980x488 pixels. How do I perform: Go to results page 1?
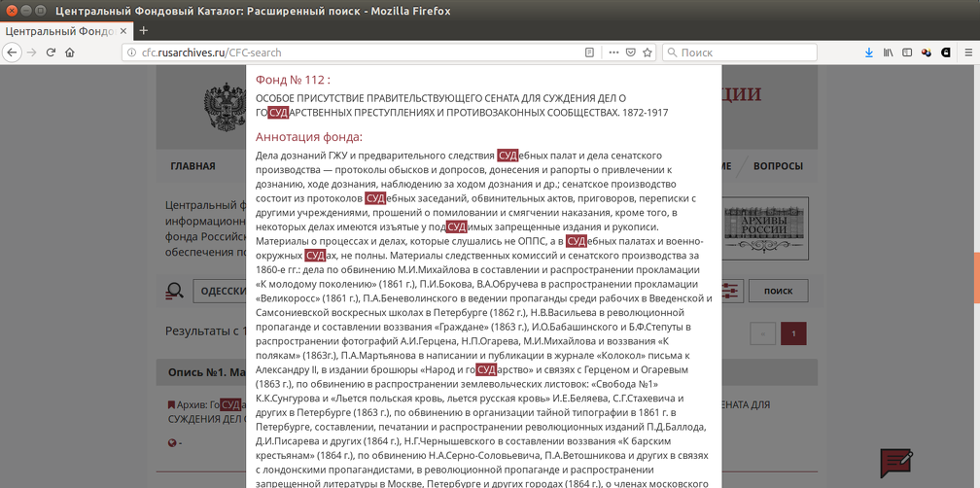click(793, 333)
